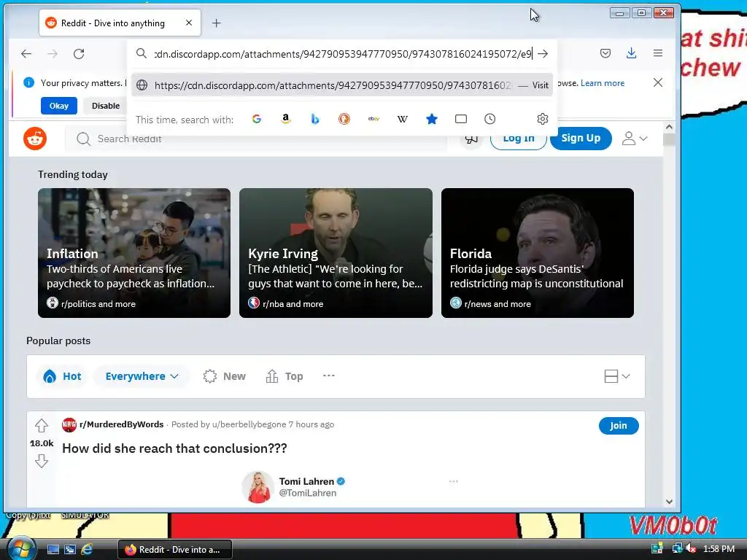Viewport: 747px width, 560px height.
Task: Open the Firefox hamburger menu
Action: (x=658, y=53)
